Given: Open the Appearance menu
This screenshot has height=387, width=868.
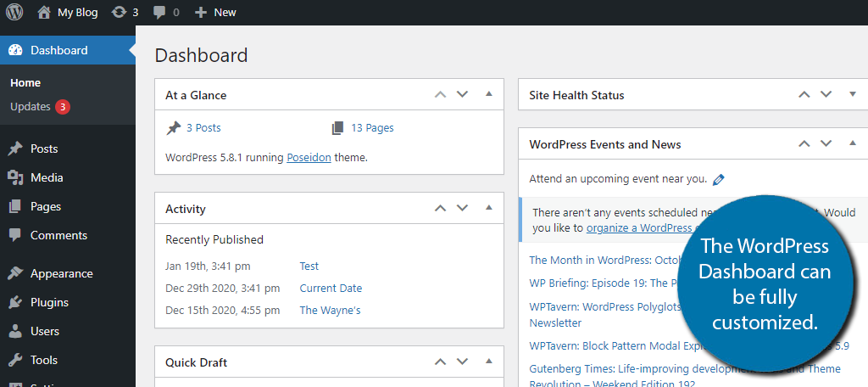Looking at the screenshot, I should point(68,273).
